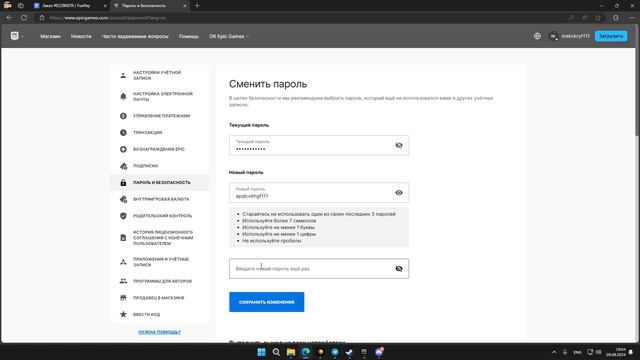Image resolution: width=640 pixels, height=360 pixels.
Task: Show the current password via eye icon
Action: click(x=399, y=145)
